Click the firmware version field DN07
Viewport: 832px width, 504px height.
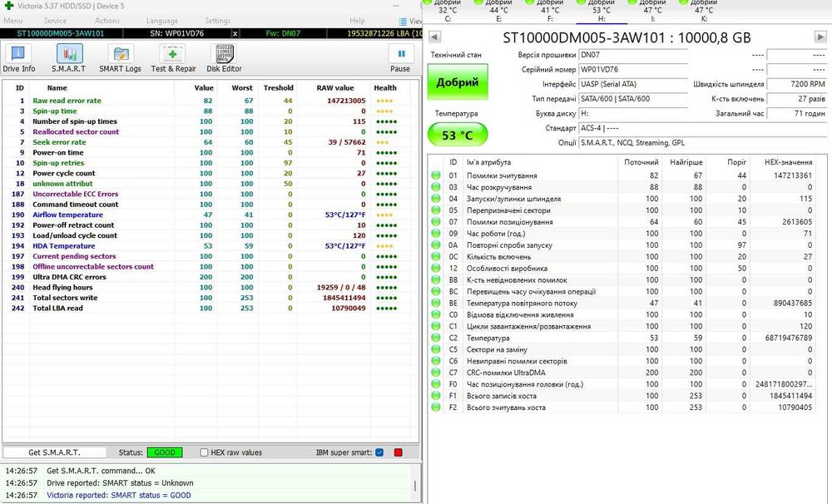[x=633, y=55]
